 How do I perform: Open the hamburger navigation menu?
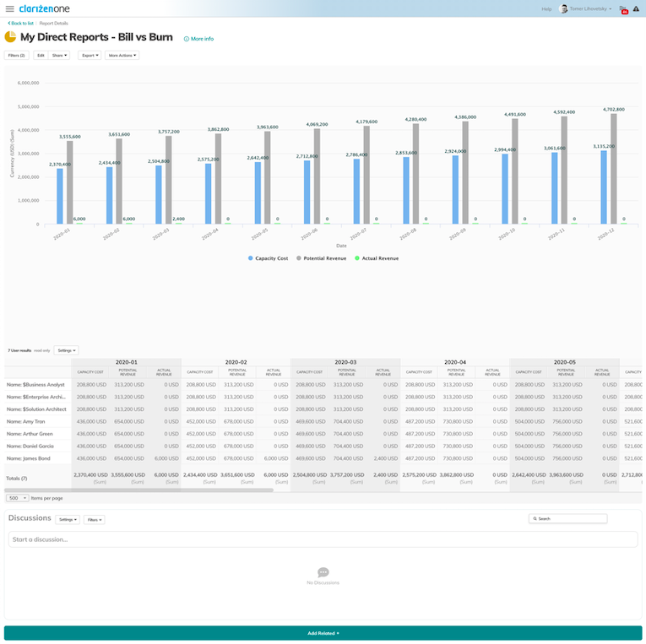click(9, 8)
